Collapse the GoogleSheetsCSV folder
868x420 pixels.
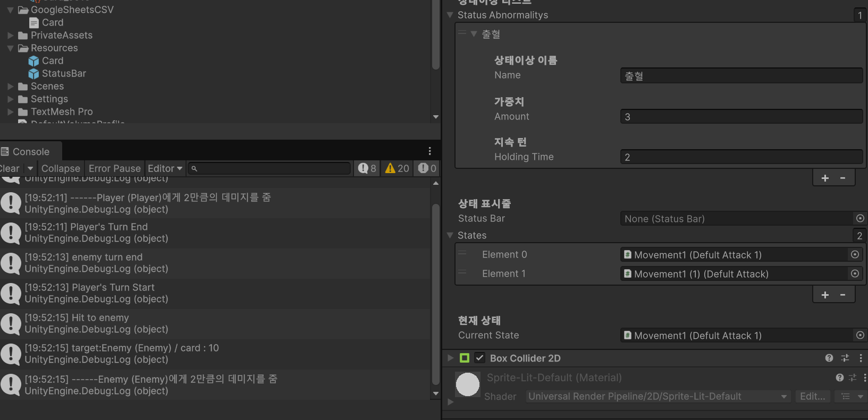(10, 10)
